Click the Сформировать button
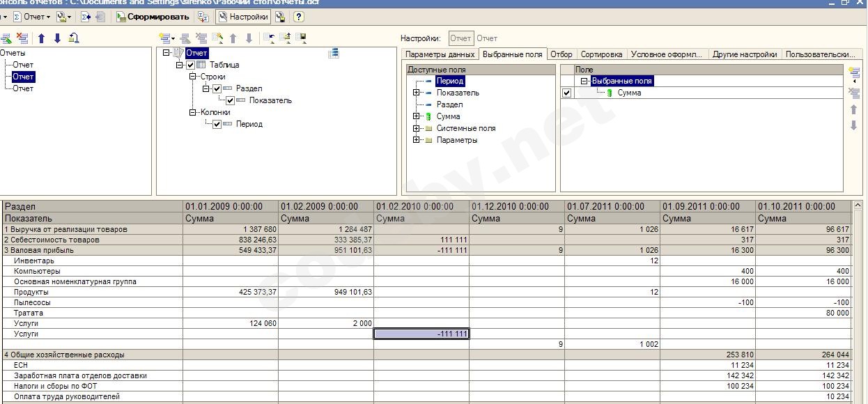The image size is (868, 404). [152, 17]
